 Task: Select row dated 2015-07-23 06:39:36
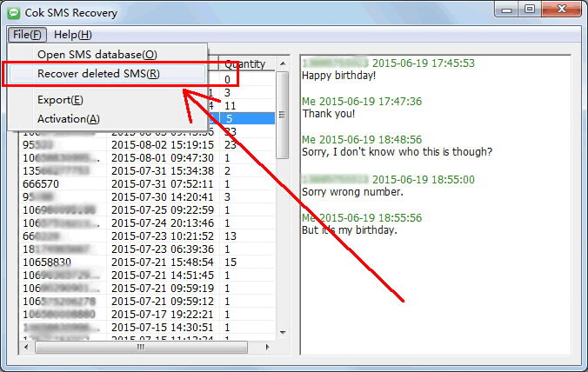tap(148, 249)
